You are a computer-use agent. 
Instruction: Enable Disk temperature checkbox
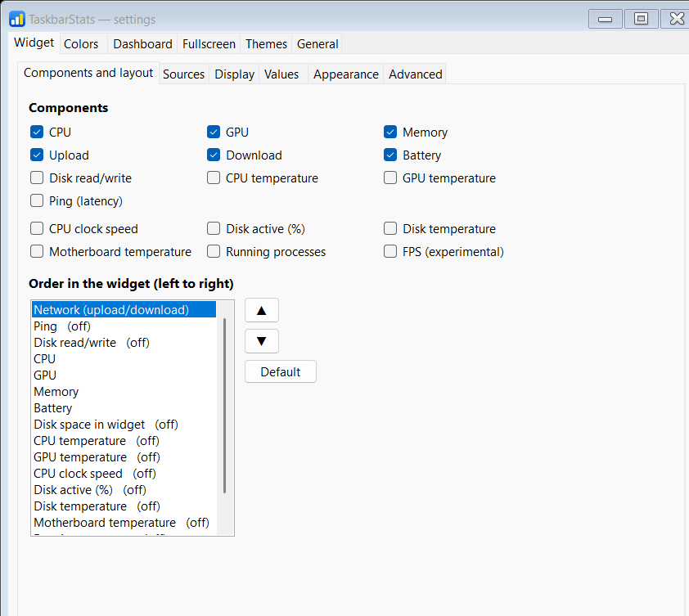tap(390, 228)
